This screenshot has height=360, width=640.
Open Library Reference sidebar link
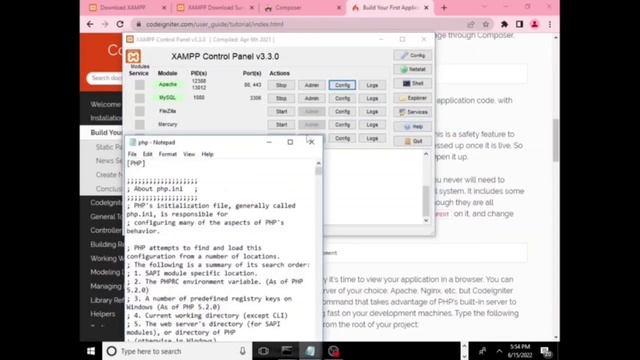coord(106,300)
